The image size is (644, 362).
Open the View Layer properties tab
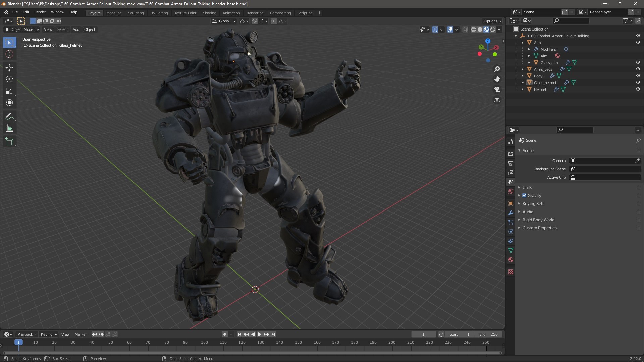pyautogui.click(x=511, y=172)
